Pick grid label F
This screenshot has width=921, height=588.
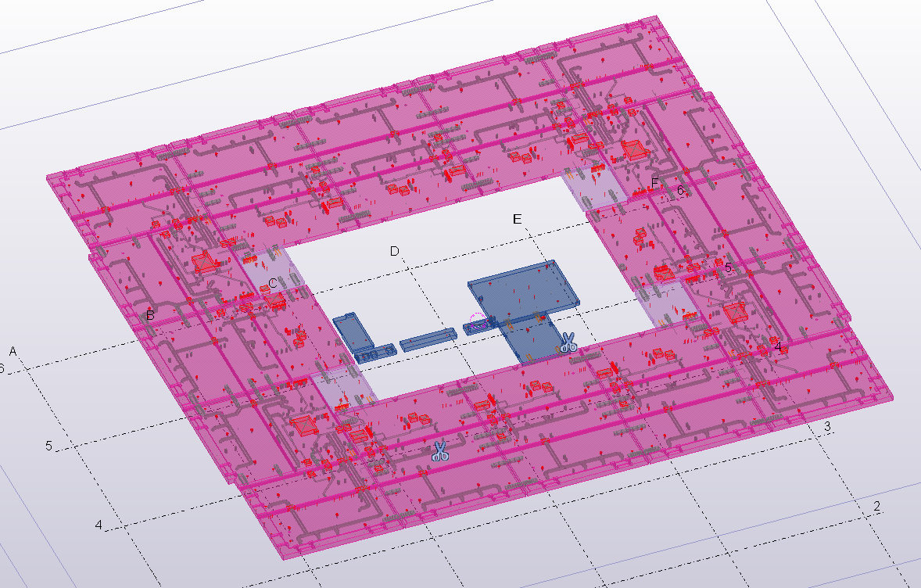click(655, 184)
